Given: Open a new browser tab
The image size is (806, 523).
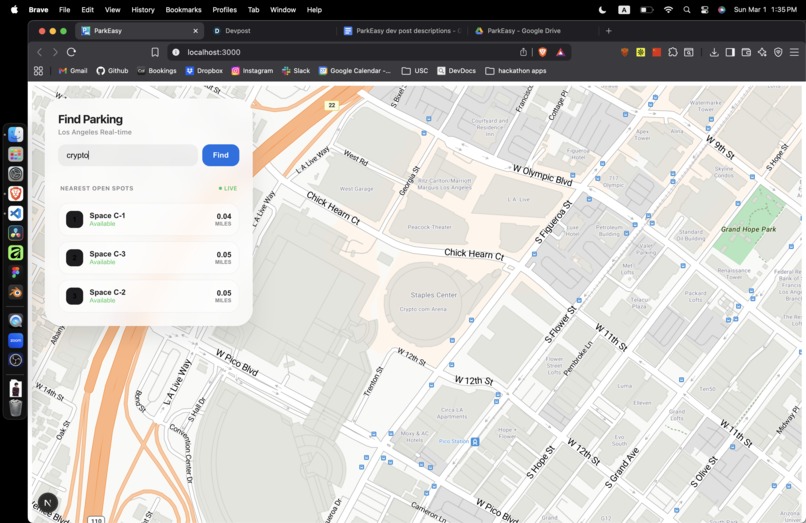Looking at the screenshot, I should pos(609,31).
